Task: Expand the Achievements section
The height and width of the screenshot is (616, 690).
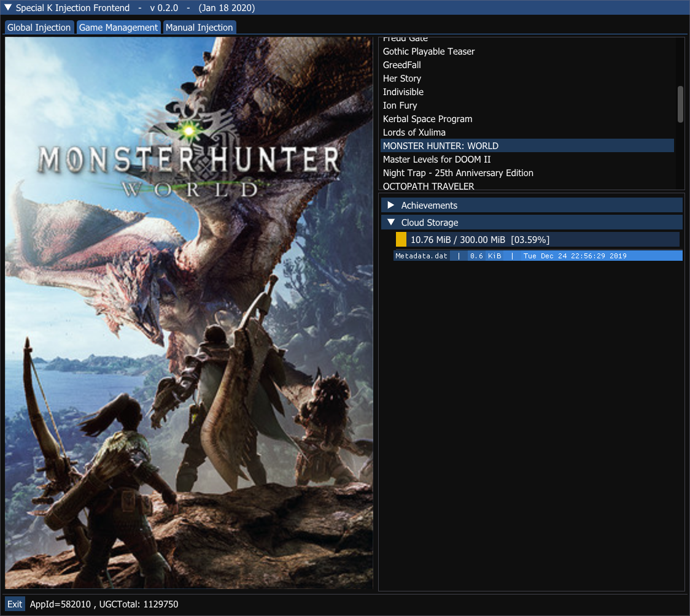Action: [x=391, y=205]
